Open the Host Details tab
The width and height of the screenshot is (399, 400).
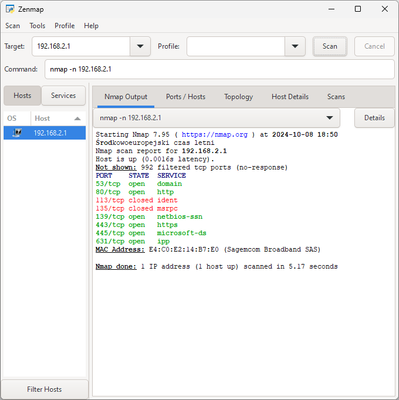[x=290, y=97]
